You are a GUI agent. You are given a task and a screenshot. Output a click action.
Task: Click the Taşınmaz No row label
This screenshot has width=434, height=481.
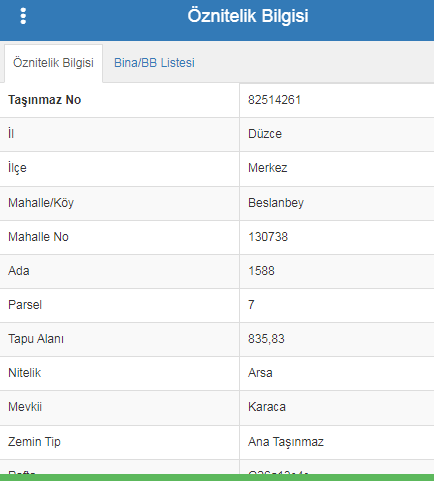(x=45, y=100)
